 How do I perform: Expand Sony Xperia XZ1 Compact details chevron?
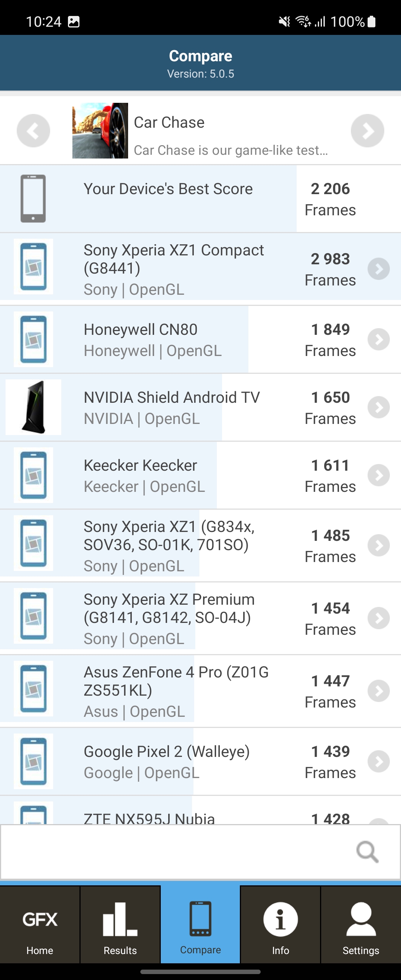(378, 269)
